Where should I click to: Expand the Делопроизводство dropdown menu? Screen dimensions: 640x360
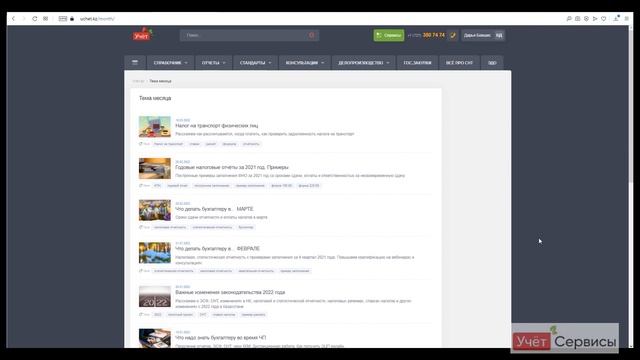click(x=363, y=63)
